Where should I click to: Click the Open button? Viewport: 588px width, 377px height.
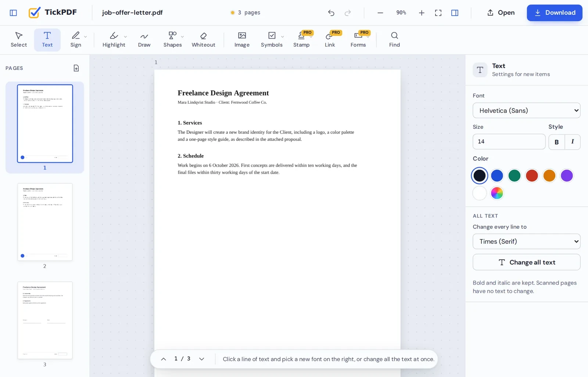tap(501, 13)
